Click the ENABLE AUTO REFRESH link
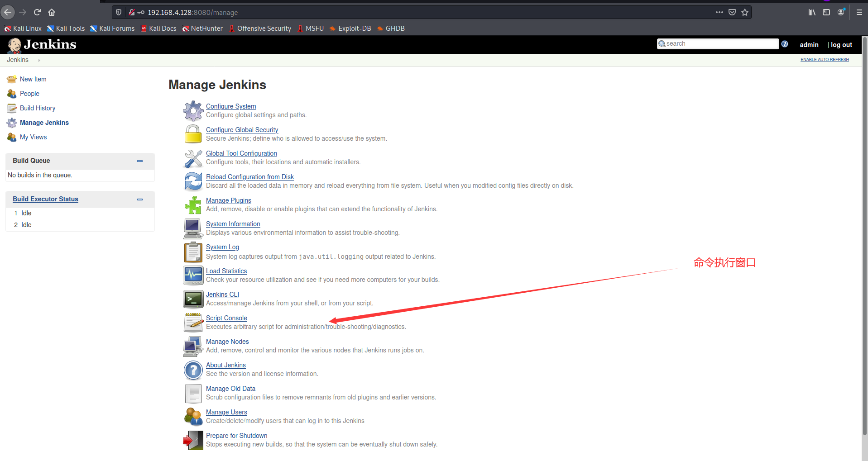 [825, 60]
